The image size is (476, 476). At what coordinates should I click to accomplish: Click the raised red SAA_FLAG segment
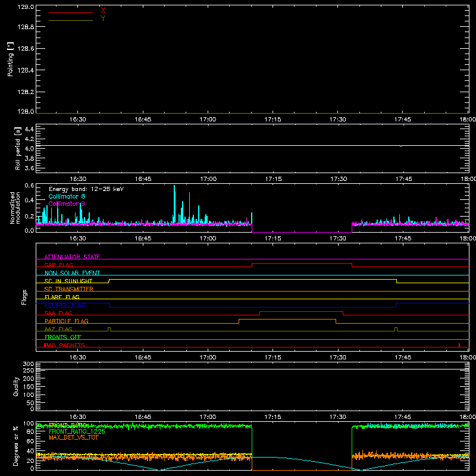pos(302,312)
